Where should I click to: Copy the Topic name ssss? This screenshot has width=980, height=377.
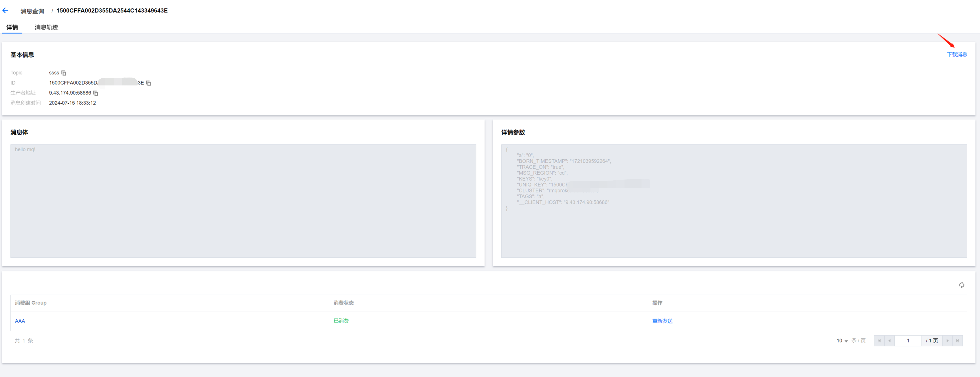pyautogui.click(x=64, y=73)
